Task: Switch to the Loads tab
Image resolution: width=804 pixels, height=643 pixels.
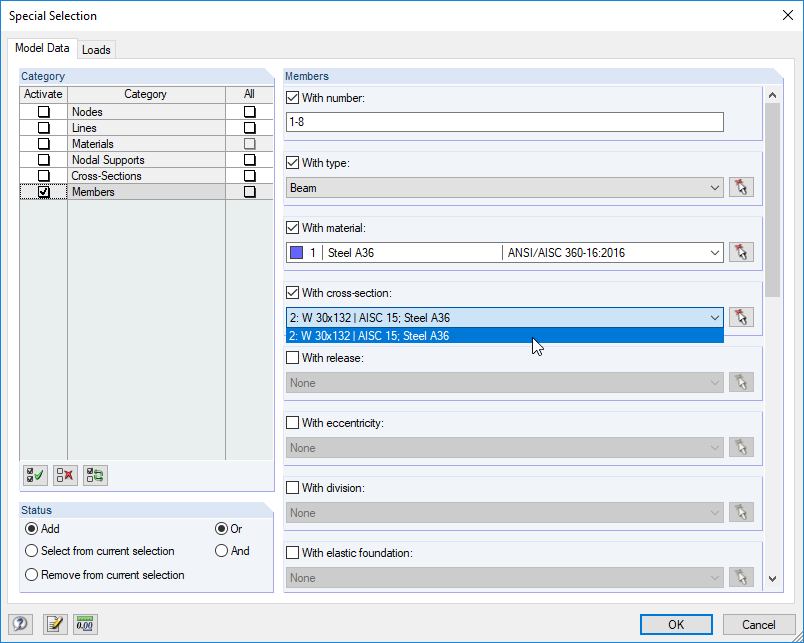Action: 96,48
